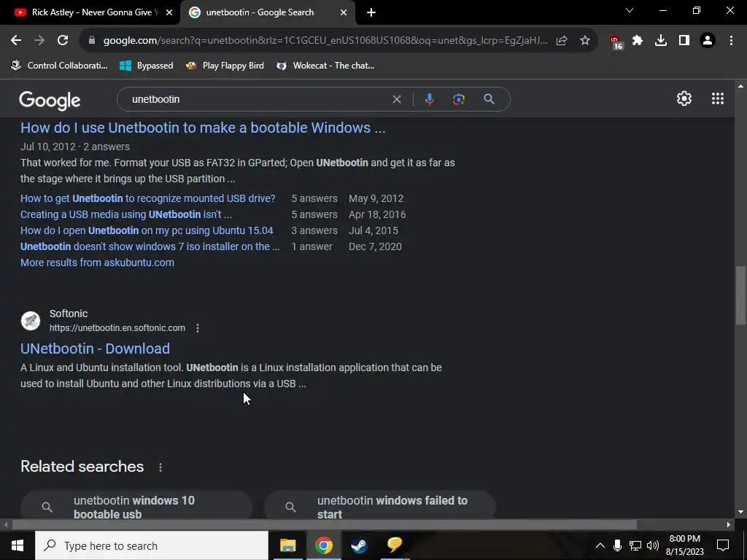The image size is (747, 560).
Task: Open the network status tray icon
Action: [x=635, y=545]
